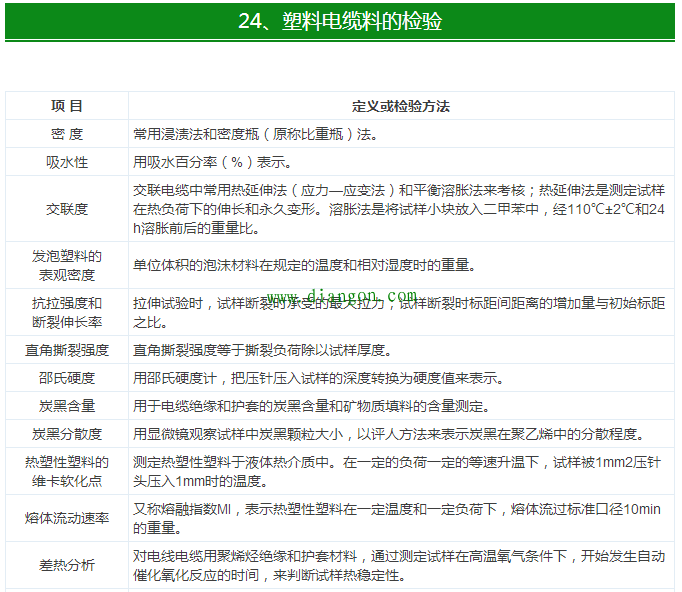Select the "抗拉强度和断裂伸长率" item cell
The image size is (682, 592).
(x=67, y=312)
